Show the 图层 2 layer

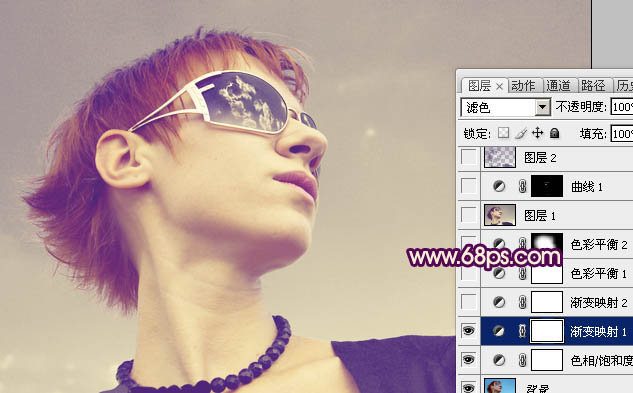point(468,157)
